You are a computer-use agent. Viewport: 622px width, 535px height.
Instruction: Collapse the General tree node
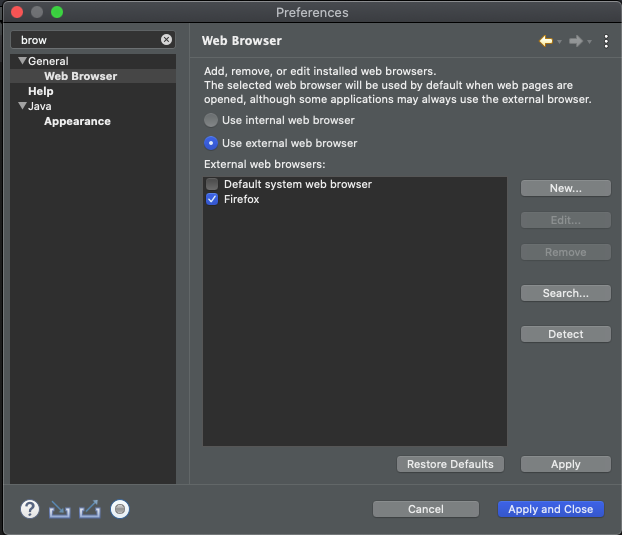22,61
